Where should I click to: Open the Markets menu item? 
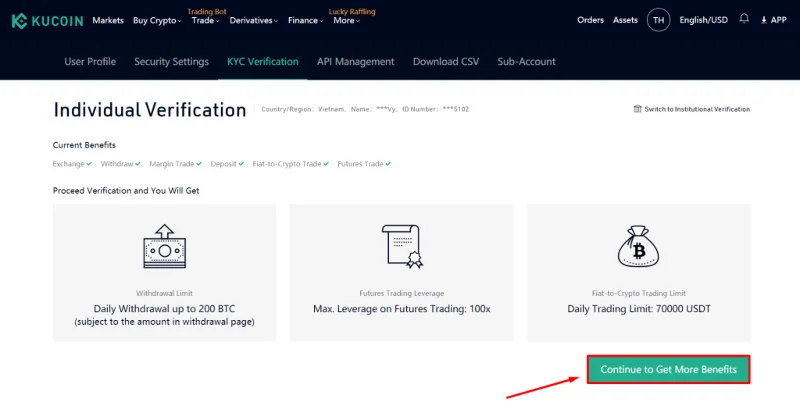click(x=108, y=20)
